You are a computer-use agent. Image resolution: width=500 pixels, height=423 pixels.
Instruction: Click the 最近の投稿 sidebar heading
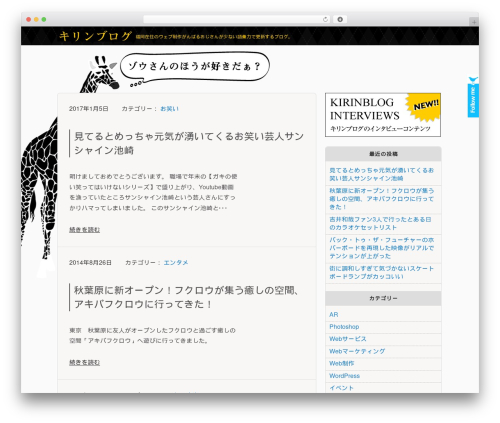[383, 154]
